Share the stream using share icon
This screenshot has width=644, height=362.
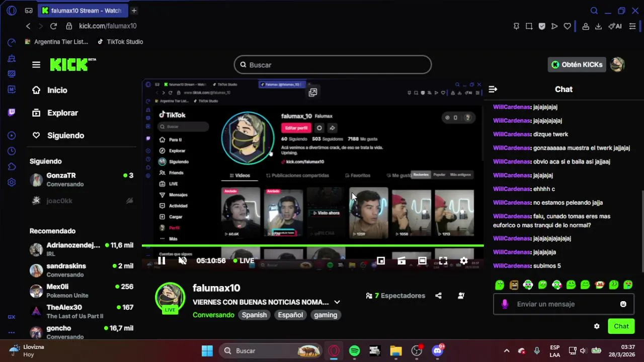(438, 296)
